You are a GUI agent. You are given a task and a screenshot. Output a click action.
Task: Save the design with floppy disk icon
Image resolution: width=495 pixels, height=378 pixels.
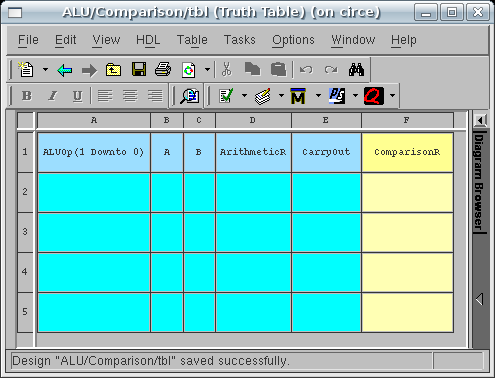coord(139,70)
